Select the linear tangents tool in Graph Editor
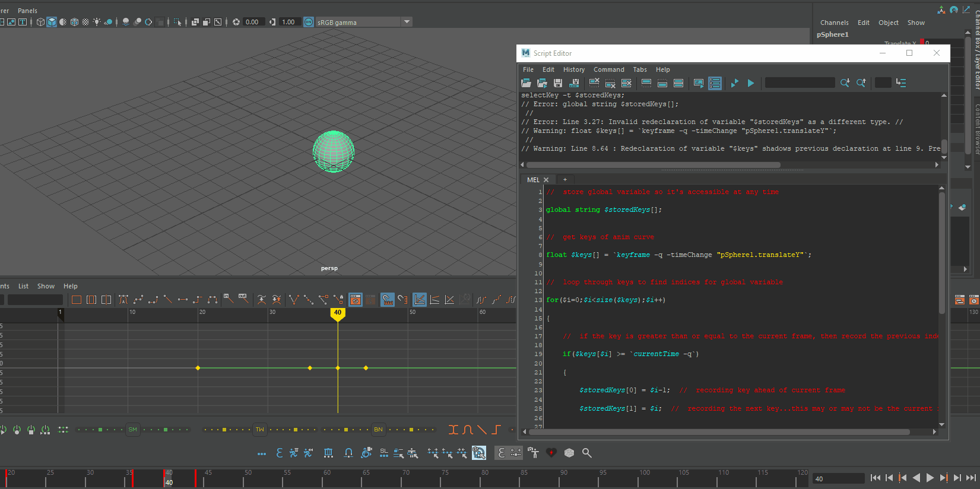The height and width of the screenshot is (489, 980). coord(168,300)
